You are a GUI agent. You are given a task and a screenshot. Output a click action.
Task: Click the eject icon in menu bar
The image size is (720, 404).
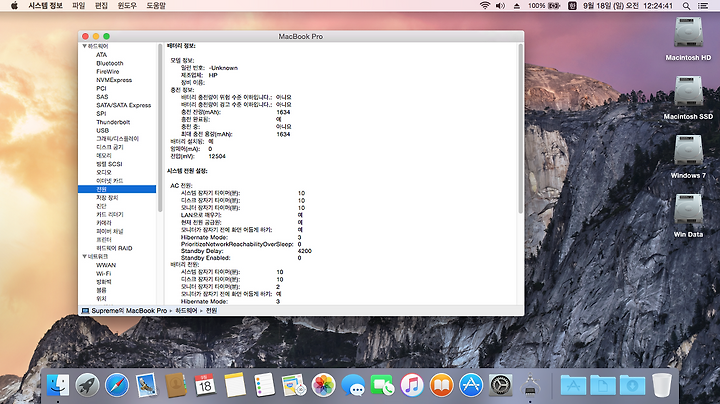click(517, 6)
